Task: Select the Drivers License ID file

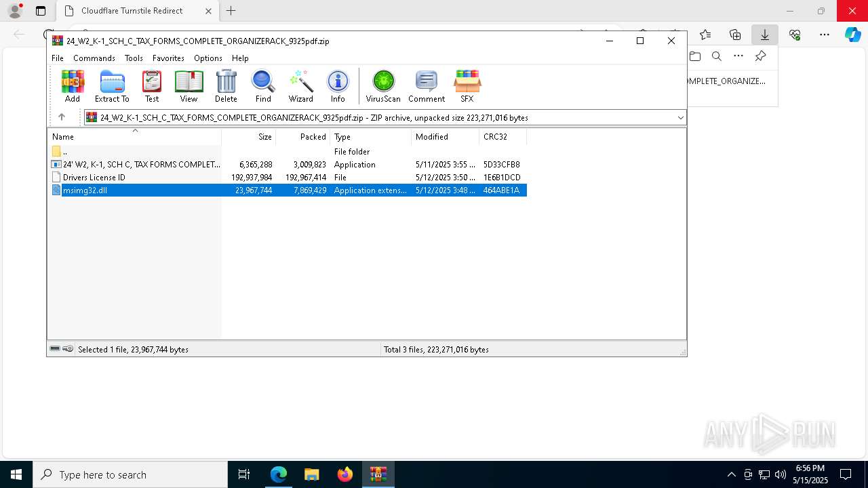Action: pos(288,177)
